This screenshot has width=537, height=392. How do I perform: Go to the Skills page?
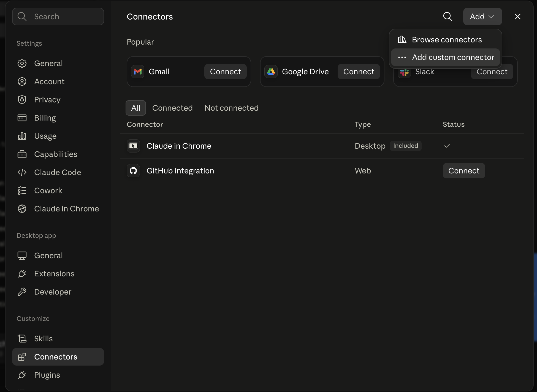coord(58,339)
